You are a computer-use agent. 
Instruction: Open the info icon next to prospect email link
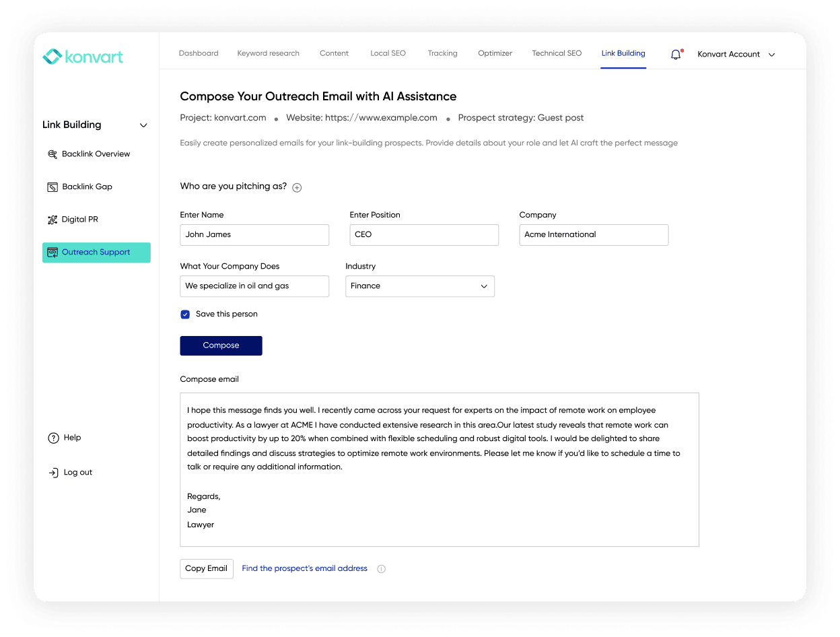(x=381, y=568)
